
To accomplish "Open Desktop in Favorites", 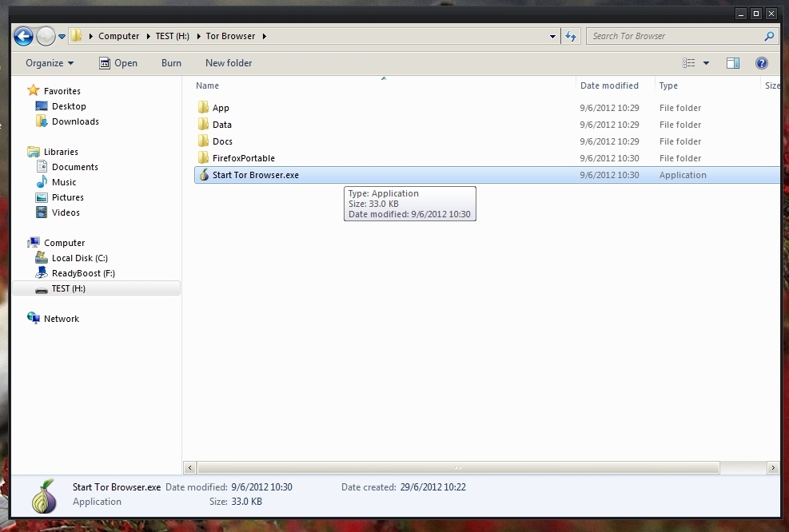I will pyautogui.click(x=69, y=106).
